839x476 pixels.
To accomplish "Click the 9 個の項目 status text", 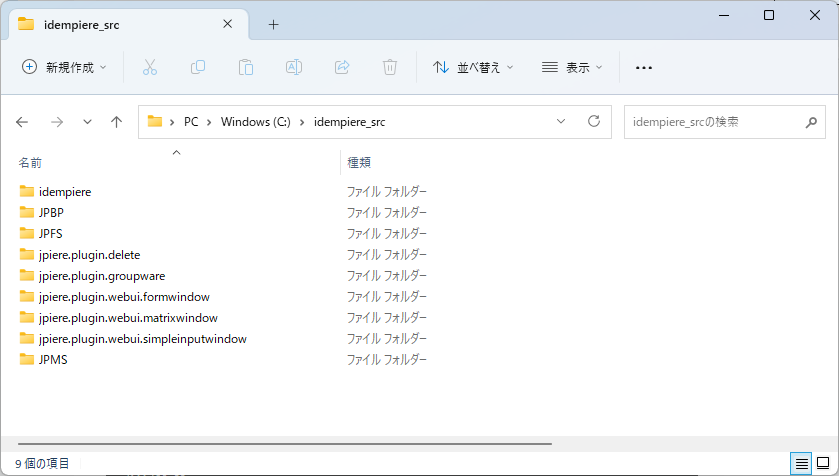I will (x=42, y=463).
